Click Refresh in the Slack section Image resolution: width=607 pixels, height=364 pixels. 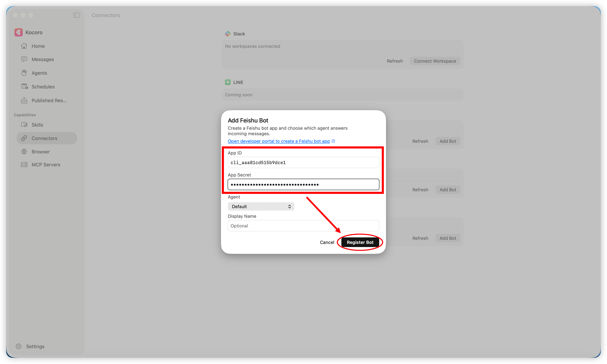[395, 61]
